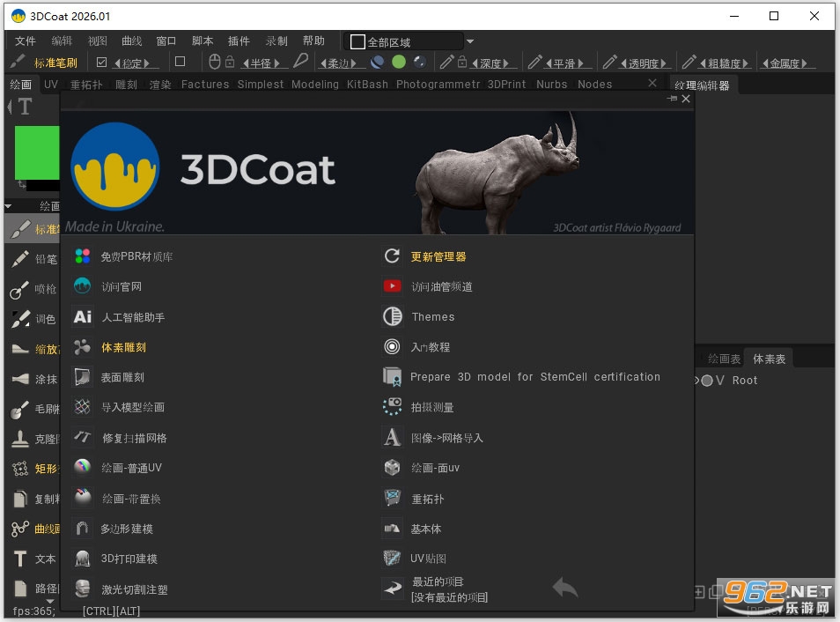Toggle the steady stroke (稳定) checkbox
840x622 pixels.
point(101,63)
